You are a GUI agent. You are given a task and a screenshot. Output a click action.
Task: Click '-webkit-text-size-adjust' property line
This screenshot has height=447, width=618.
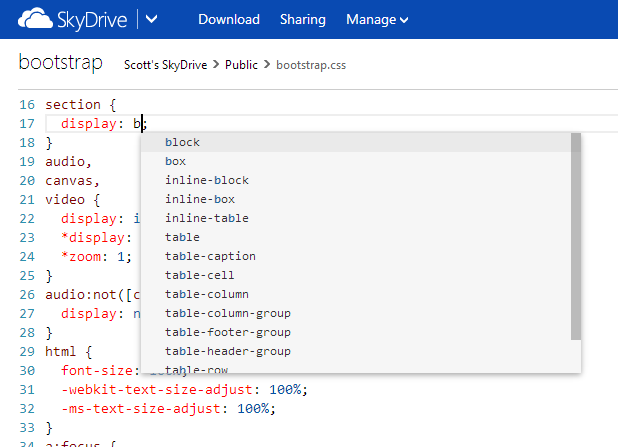coord(184,389)
